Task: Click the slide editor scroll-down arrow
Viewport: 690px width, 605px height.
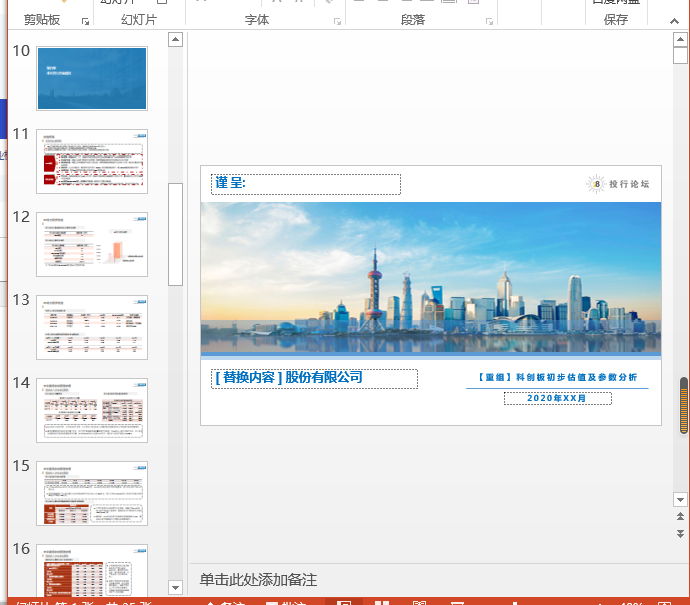Action: pos(680,499)
